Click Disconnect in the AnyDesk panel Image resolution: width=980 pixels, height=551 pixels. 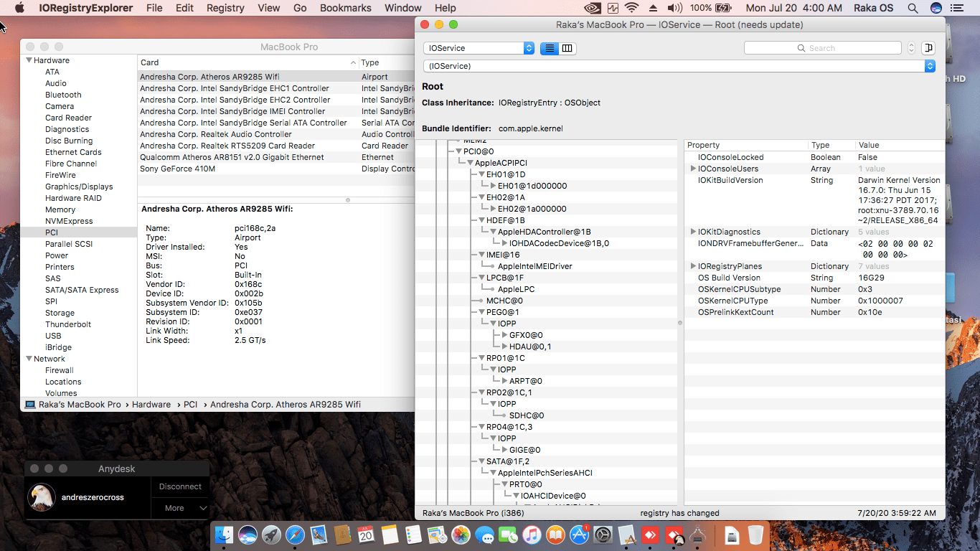pos(180,486)
